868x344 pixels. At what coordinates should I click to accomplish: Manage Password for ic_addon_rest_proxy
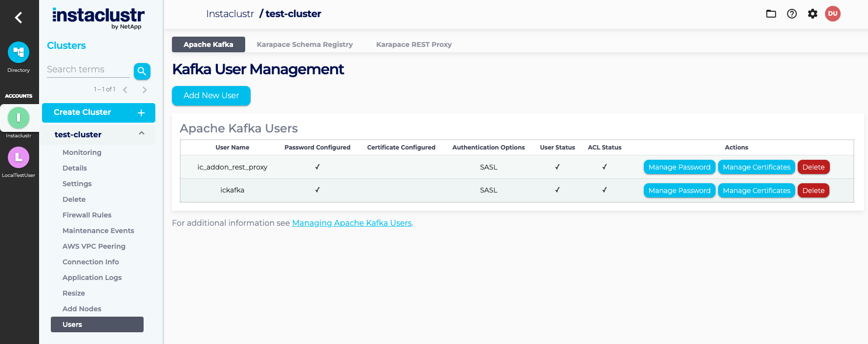679,167
